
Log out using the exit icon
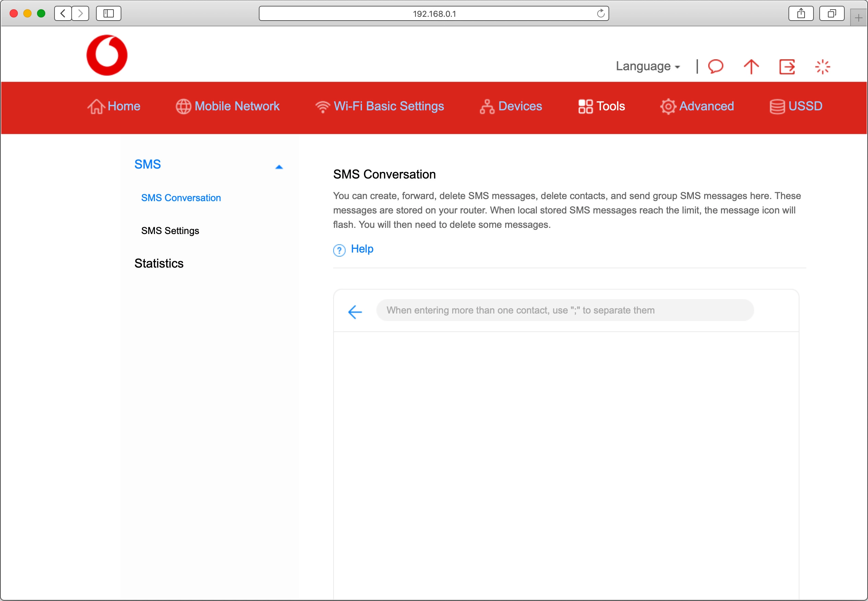787,67
